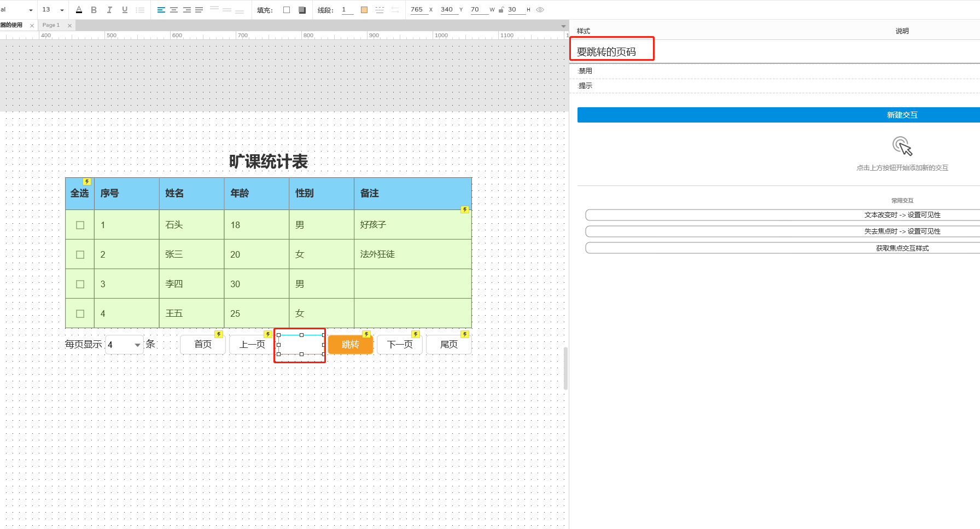Click the orange 跳转 button

coord(351,345)
